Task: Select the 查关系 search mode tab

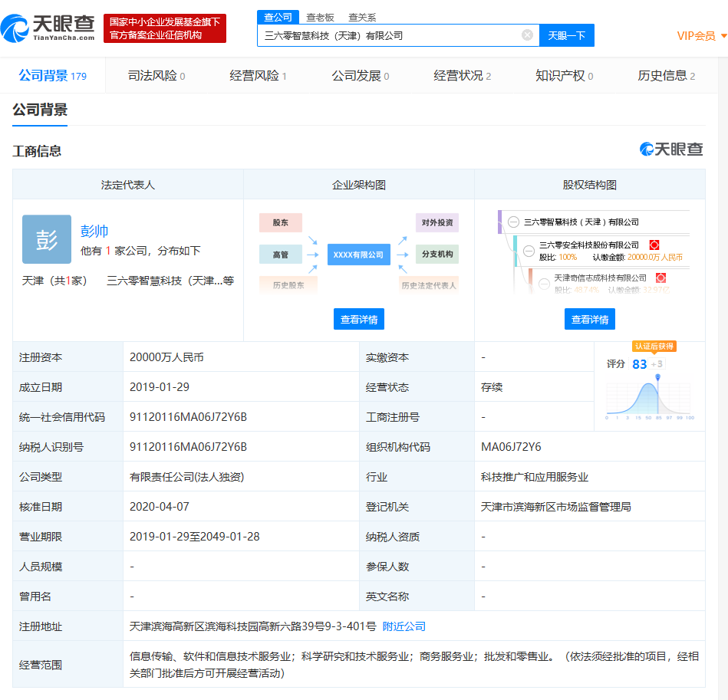Action: point(362,18)
